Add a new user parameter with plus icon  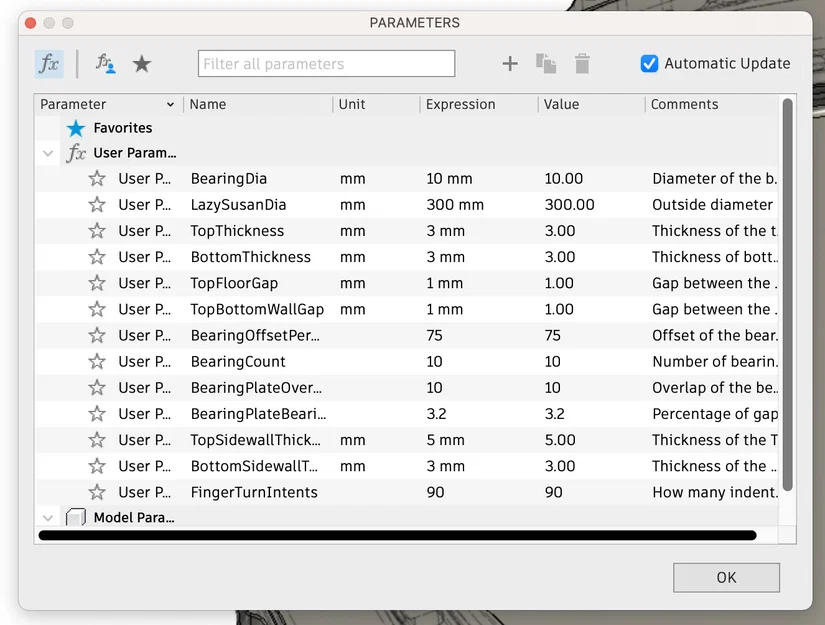(510, 64)
